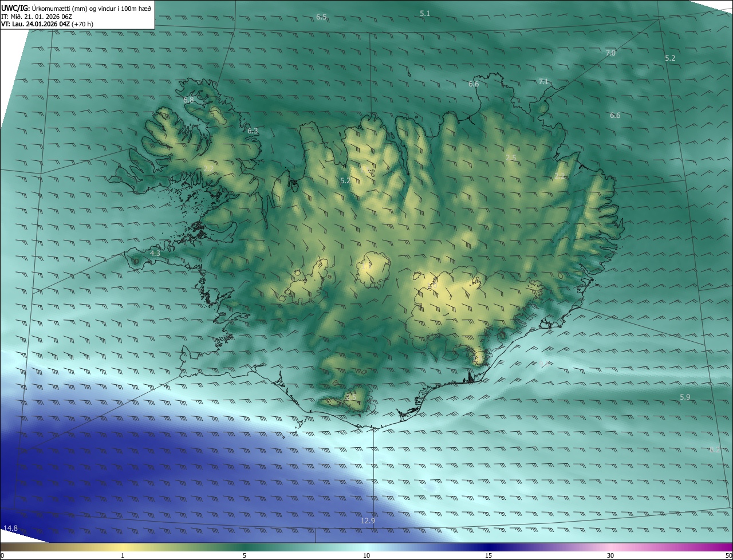Image resolution: width=733 pixels, height=560 pixels.
Task: Click pink color bar above tick 30
Action: (x=610, y=547)
